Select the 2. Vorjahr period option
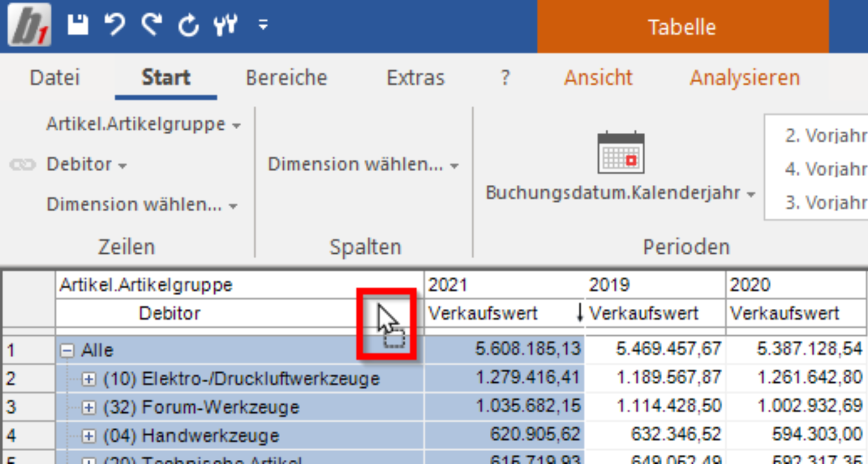868x464 pixels. (826, 135)
